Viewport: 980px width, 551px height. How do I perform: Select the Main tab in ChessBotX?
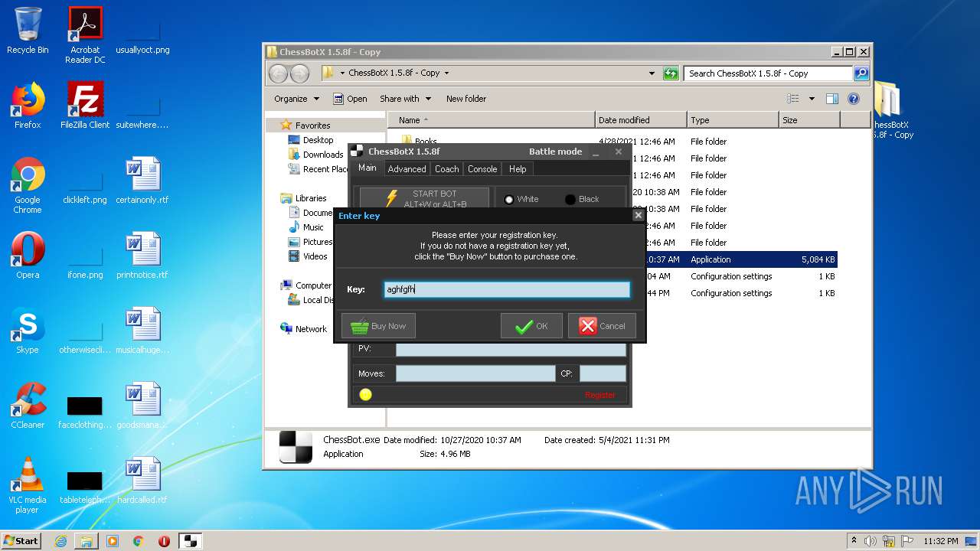[367, 168]
